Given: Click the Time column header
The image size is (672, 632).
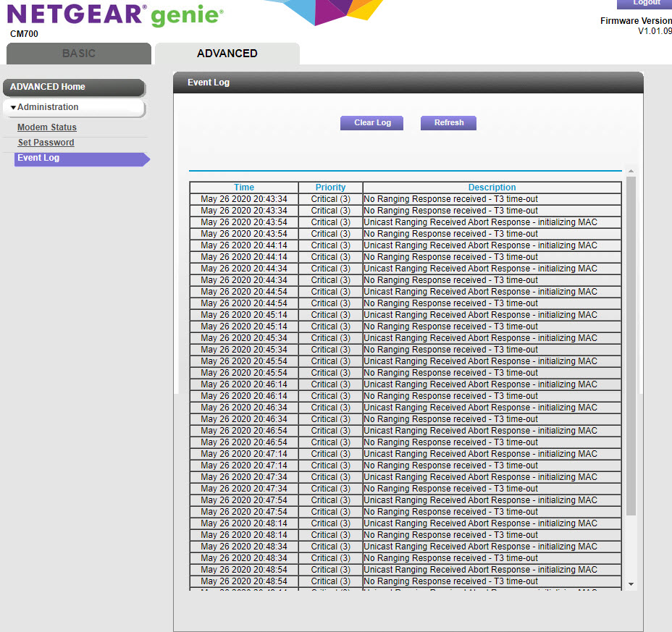Looking at the screenshot, I should tap(243, 187).
